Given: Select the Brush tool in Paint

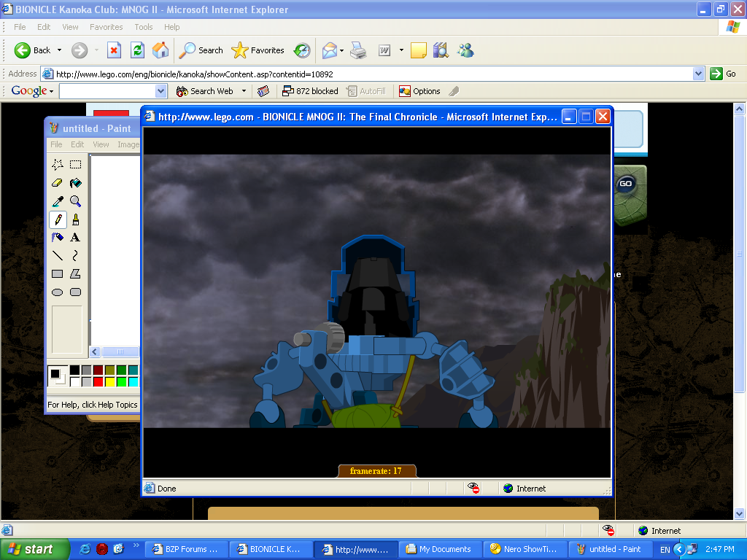Looking at the screenshot, I should (75, 219).
